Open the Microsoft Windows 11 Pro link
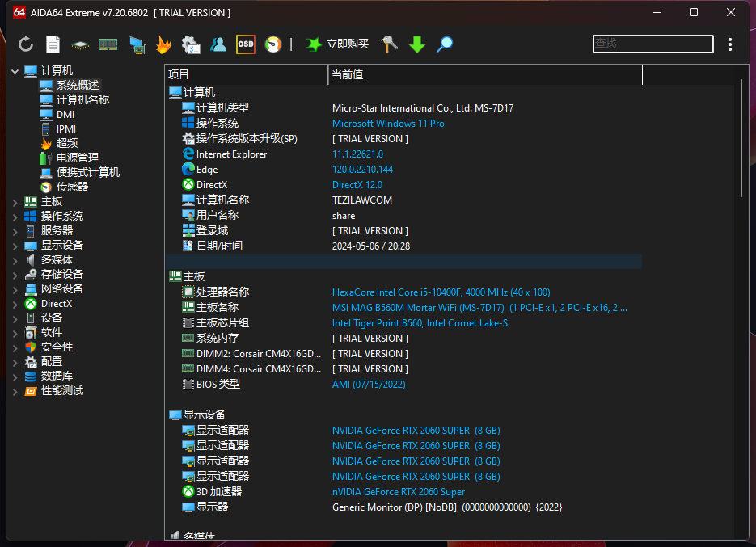756x547 pixels. 388,124
